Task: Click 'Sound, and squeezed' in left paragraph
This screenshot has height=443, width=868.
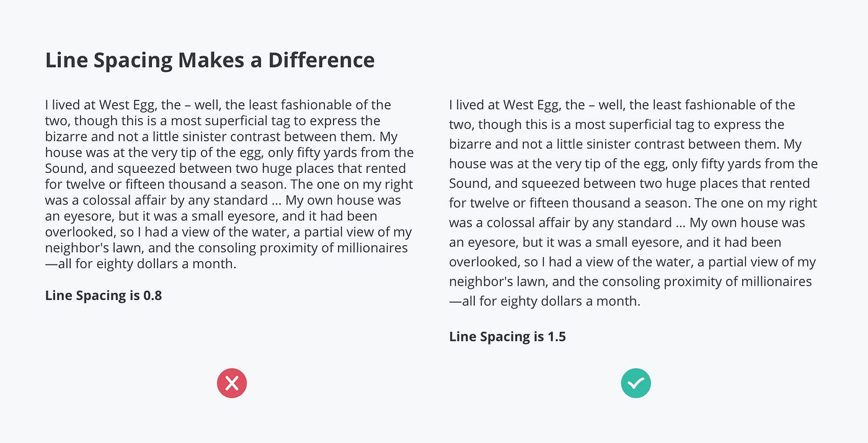Action: (x=108, y=169)
